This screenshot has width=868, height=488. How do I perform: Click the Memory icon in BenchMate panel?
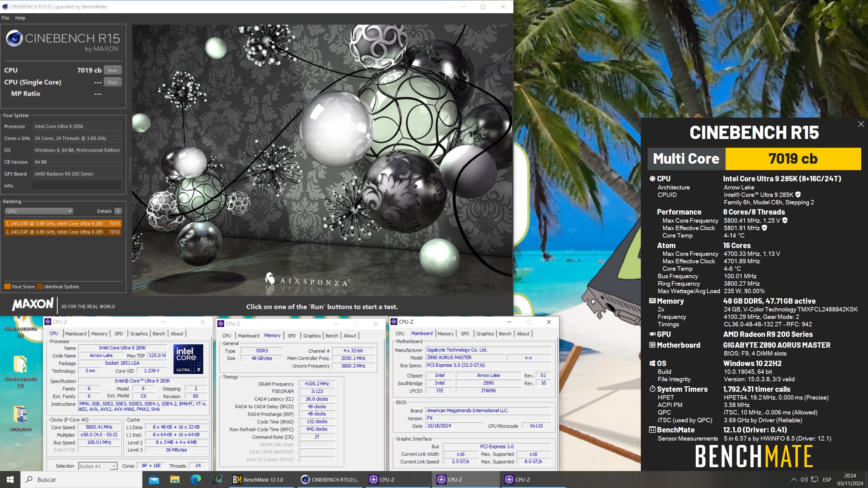click(x=652, y=301)
